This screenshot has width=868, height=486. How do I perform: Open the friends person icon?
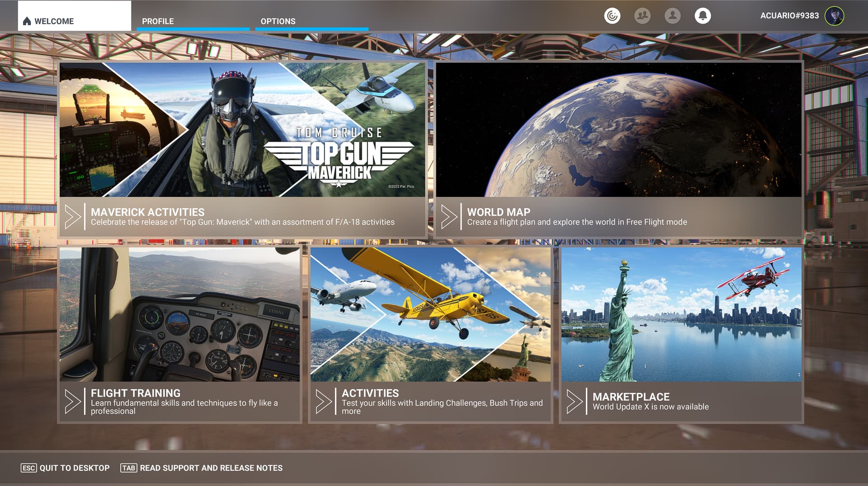click(x=673, y=16)
